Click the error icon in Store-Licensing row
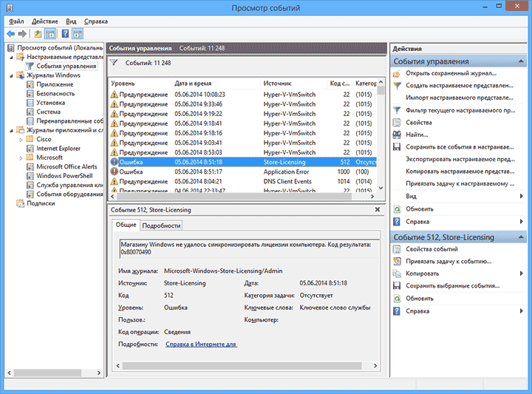The width and height of the screenshot is (532, 394). coord(115,162)
